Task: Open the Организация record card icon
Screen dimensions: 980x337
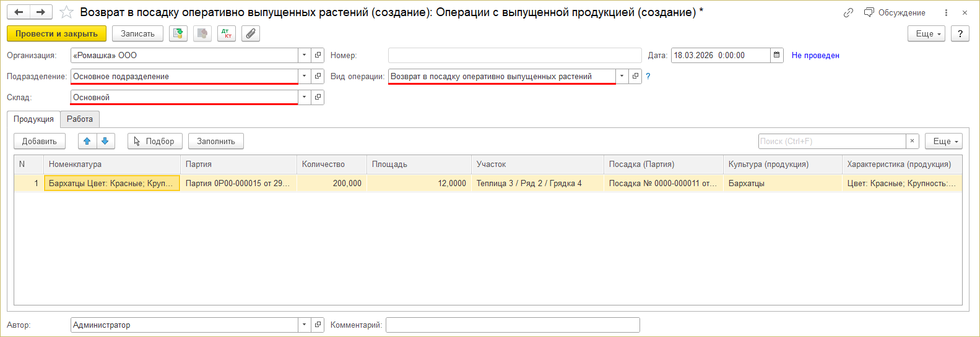Action: pos(318,55)
